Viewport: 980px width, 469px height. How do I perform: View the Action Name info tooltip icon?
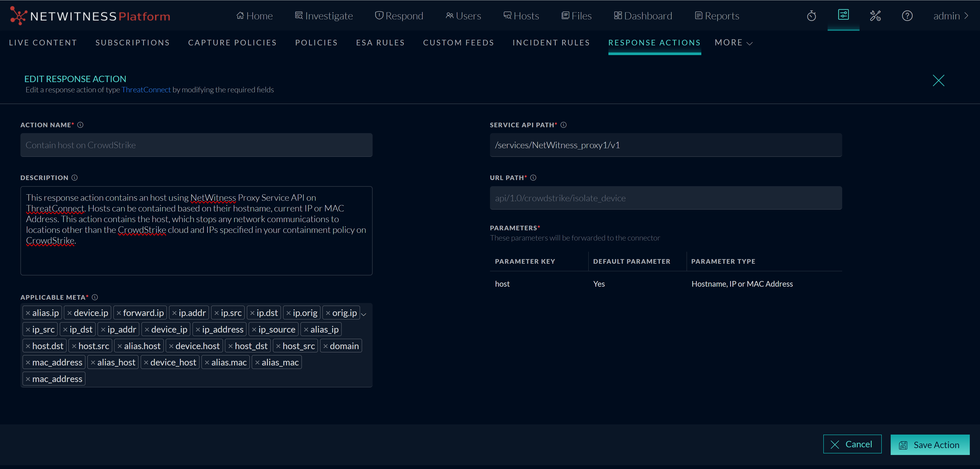80,125
